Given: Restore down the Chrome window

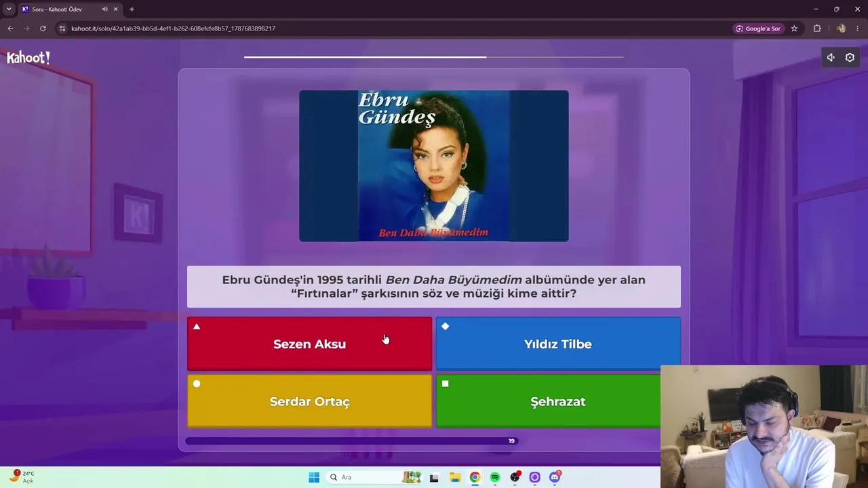Looking at the screenshot, I should coord(837,9).
